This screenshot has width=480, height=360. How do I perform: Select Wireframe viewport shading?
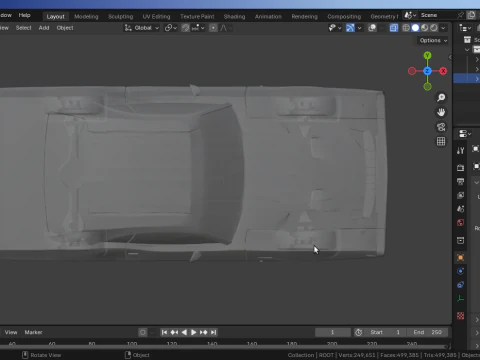point(406,28)
